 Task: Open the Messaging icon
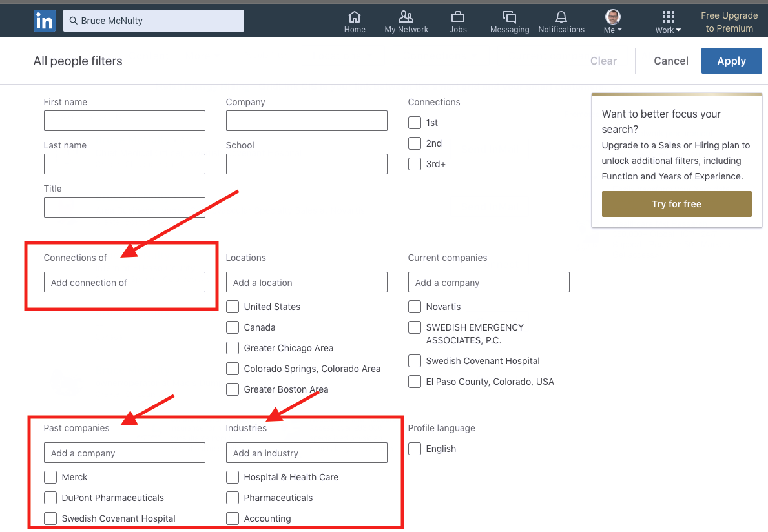tap(510, 17)
